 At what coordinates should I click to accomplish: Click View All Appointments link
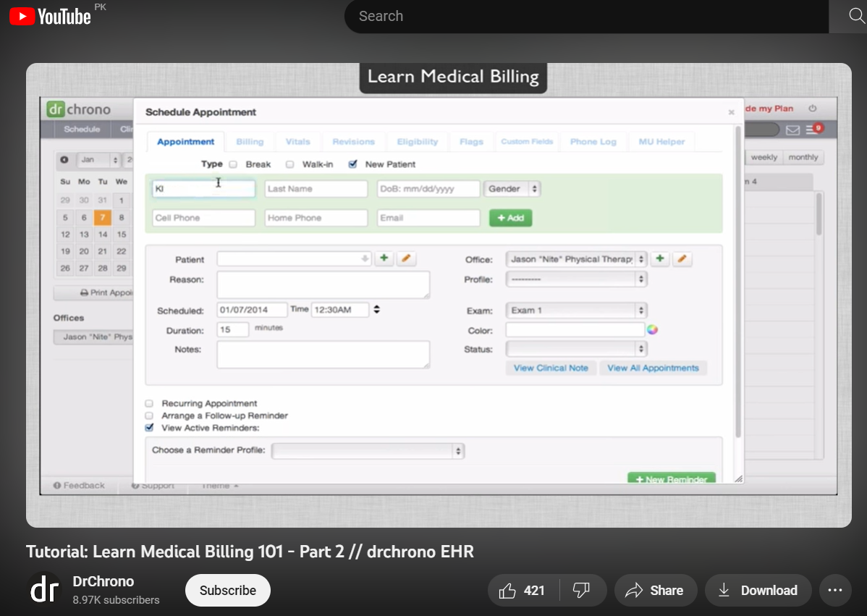tap(653, 368)
